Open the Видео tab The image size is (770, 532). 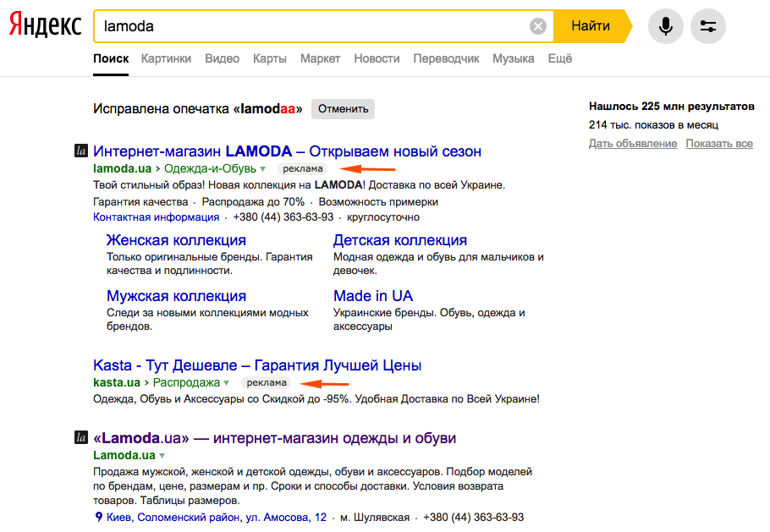[x=222, y=59]
